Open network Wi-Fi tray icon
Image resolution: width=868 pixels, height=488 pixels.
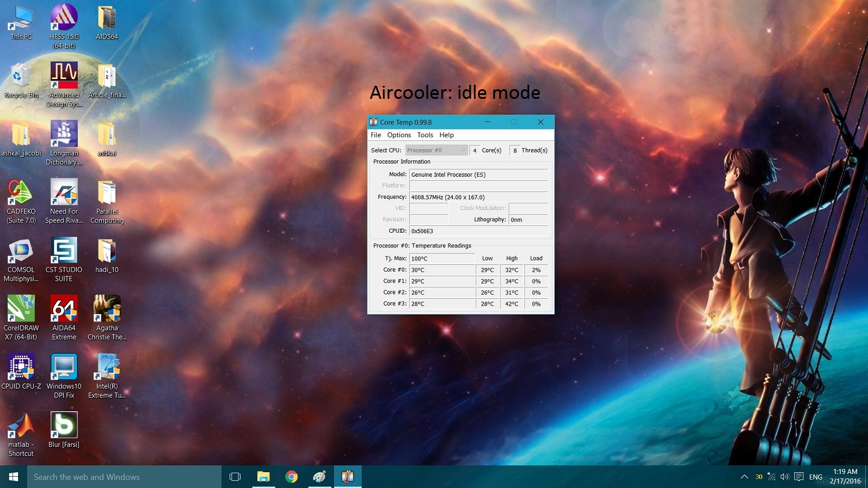pos(771,477)
